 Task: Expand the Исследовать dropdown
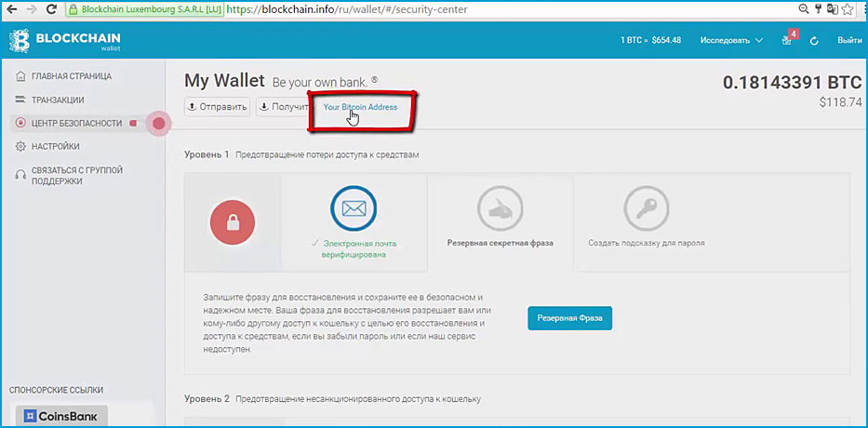(732, 41)
